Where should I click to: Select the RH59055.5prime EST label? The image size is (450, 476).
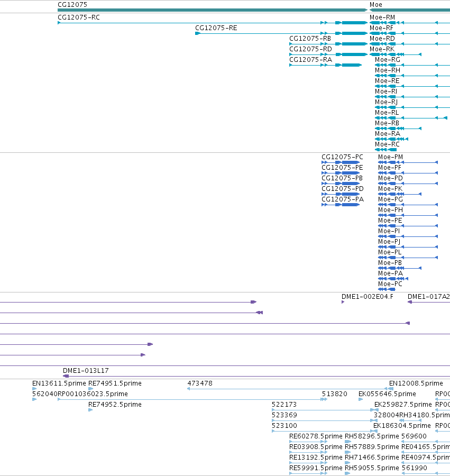tap(372, 468)
